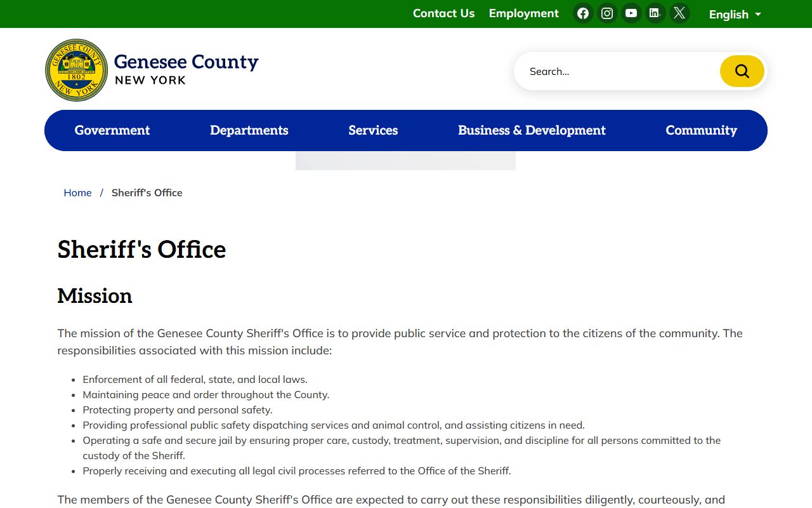
Task: Click the Mission heading
Action: (x=95, y=296)
